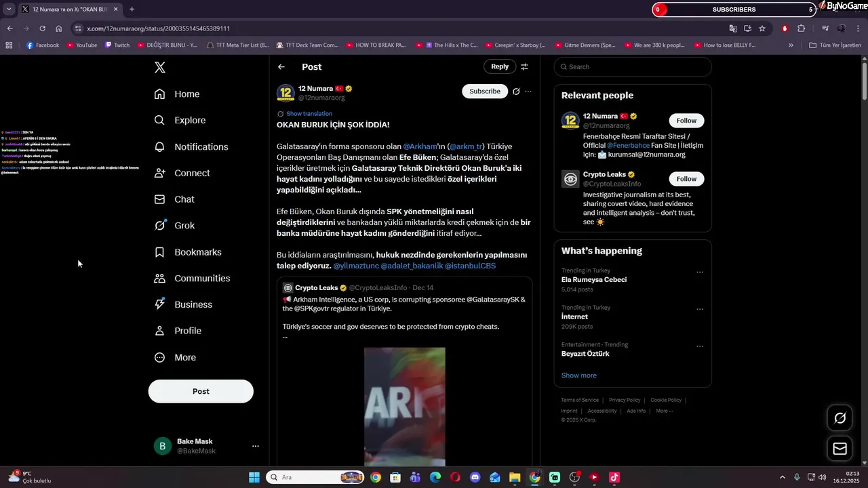Click Show translation link
Image resolution: width=868 pixels, height=488 pixels.
coord(309,114)
